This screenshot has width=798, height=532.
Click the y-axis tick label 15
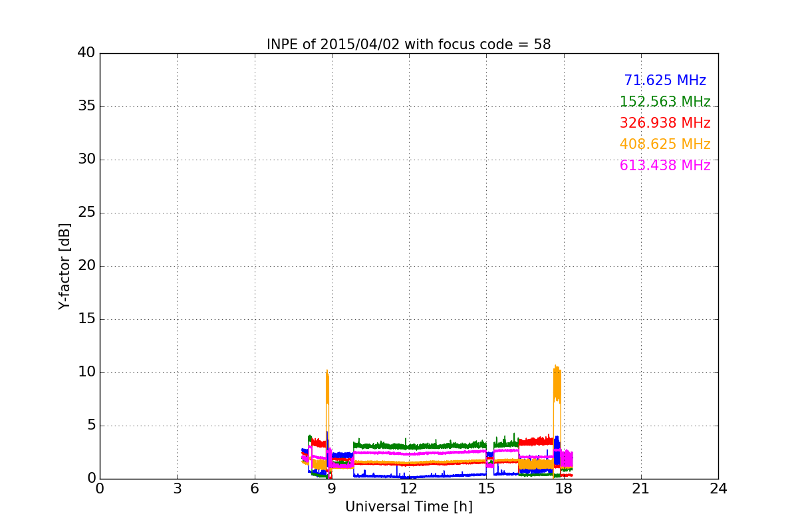point(86,319)
